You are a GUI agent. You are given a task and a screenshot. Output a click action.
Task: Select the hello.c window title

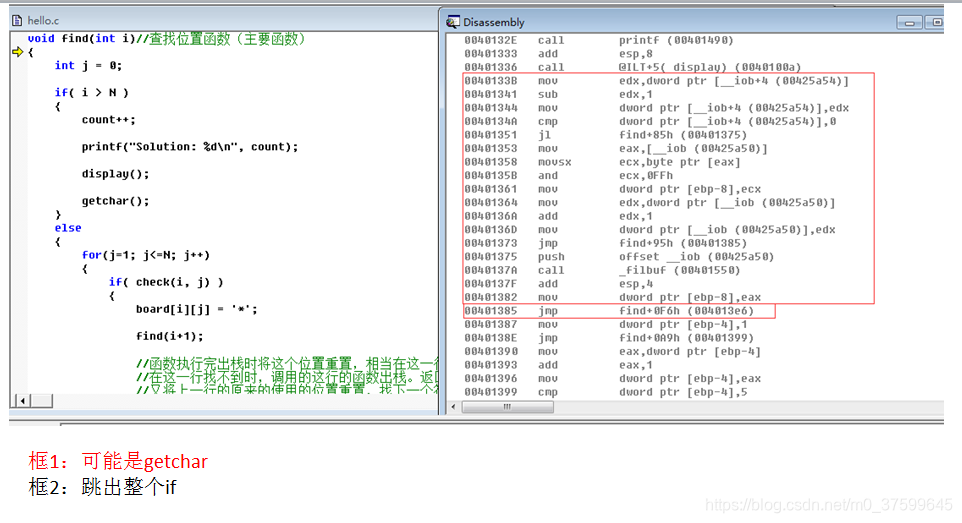(43, 21)
